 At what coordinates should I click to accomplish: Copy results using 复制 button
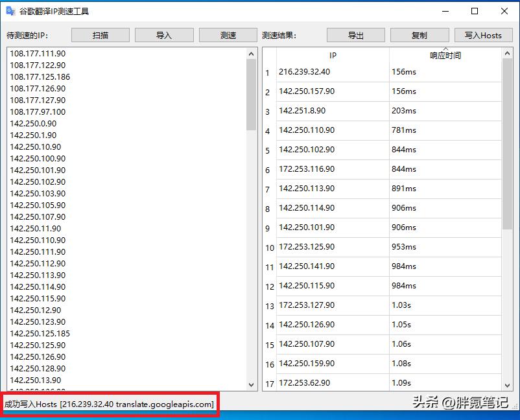pos(420,35)
